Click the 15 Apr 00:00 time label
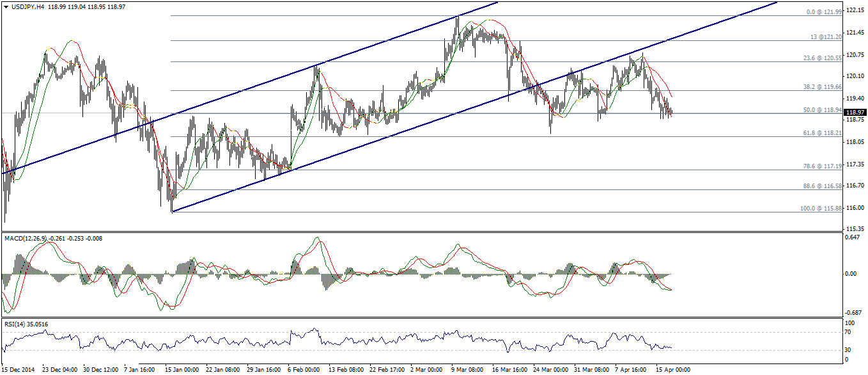 coord(672,369)
